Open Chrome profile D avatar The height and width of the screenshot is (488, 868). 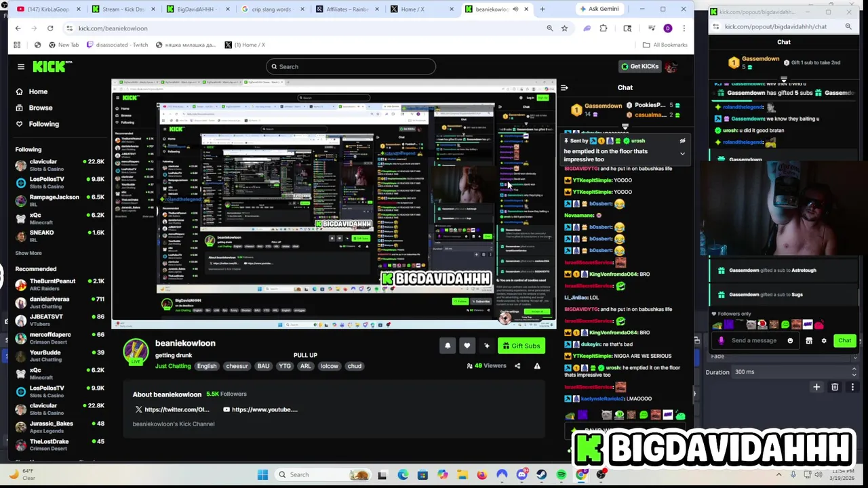(668, 28)
